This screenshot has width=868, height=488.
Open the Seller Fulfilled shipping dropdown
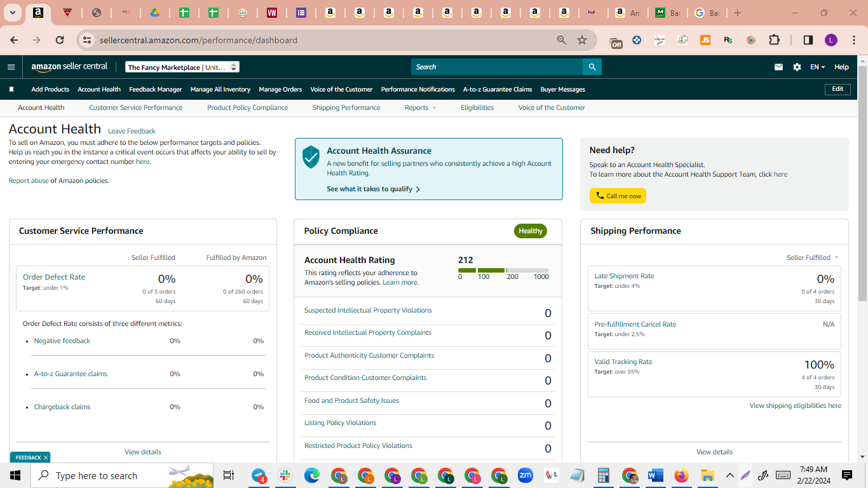click(812, 257)
